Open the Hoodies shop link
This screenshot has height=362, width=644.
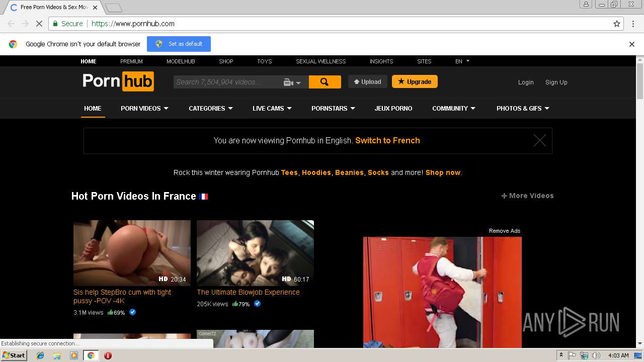pyautogui.click(x=316, y=172)
